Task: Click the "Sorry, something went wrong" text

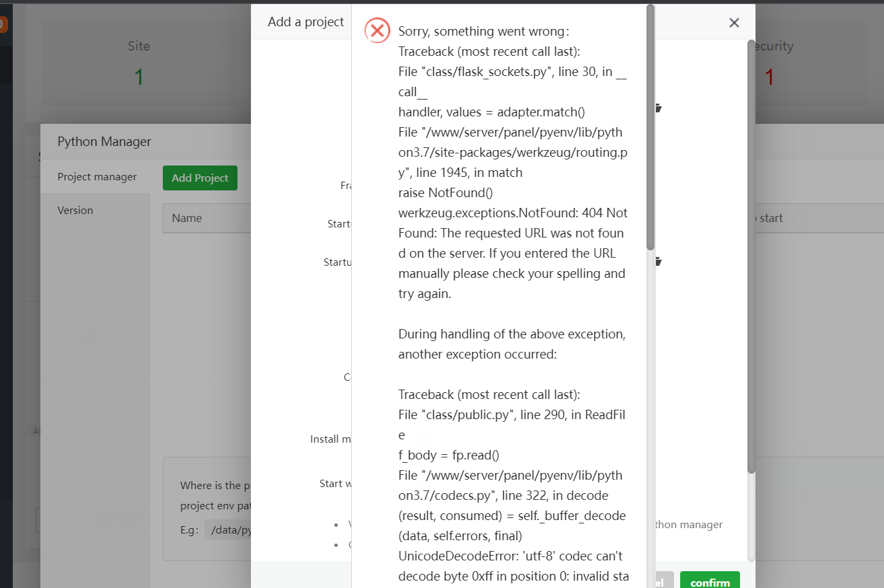Action: [484, 32]
